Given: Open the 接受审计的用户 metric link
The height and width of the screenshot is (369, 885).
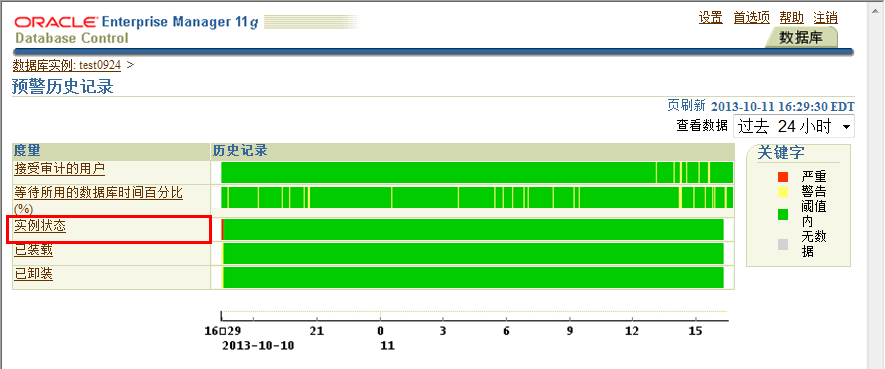Looking at the screenshot, I should pos(59,168).
